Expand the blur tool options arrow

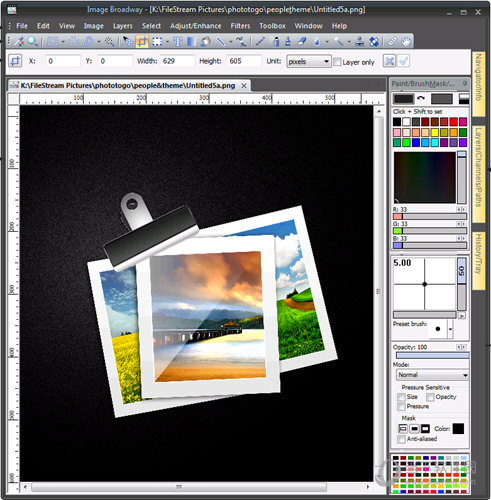[x=327, y=42]
